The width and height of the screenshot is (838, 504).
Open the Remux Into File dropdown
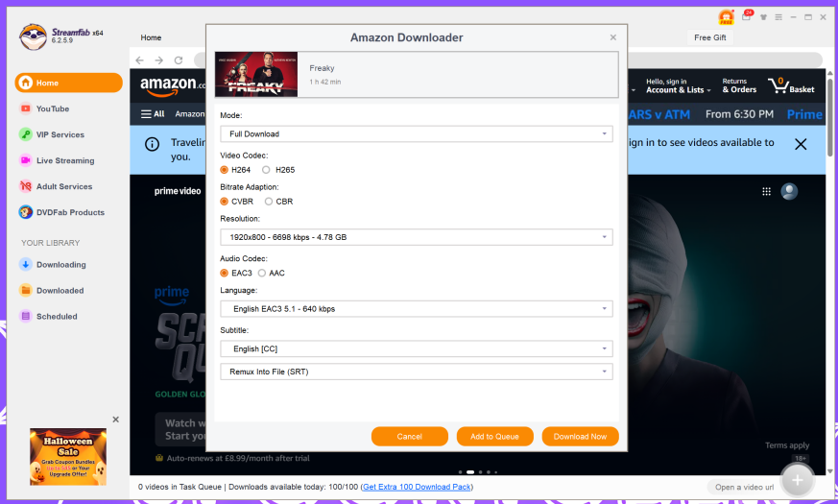(417, 372)
